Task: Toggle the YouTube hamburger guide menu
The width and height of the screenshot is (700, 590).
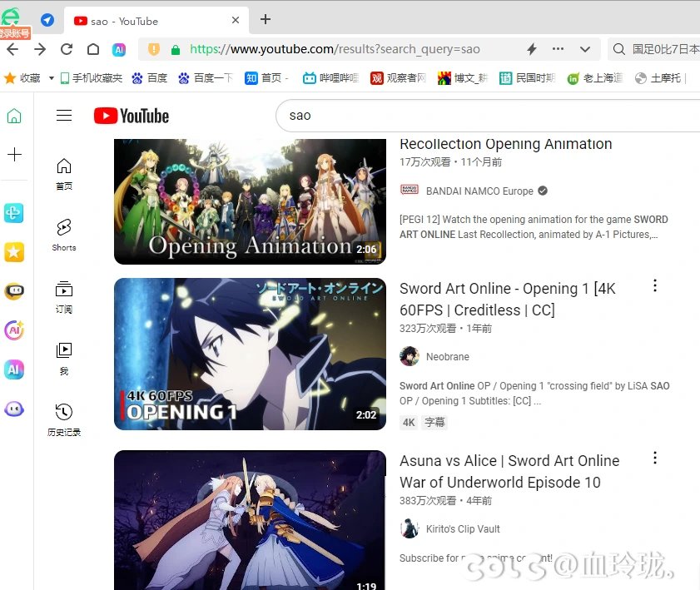Action: [64, 115]
